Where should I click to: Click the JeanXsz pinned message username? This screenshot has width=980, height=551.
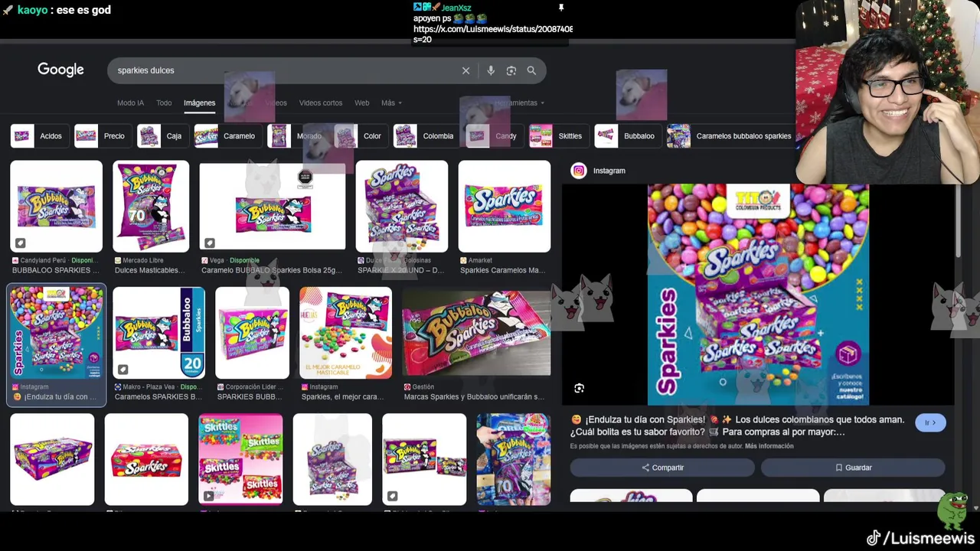click(x=456, y=8)
